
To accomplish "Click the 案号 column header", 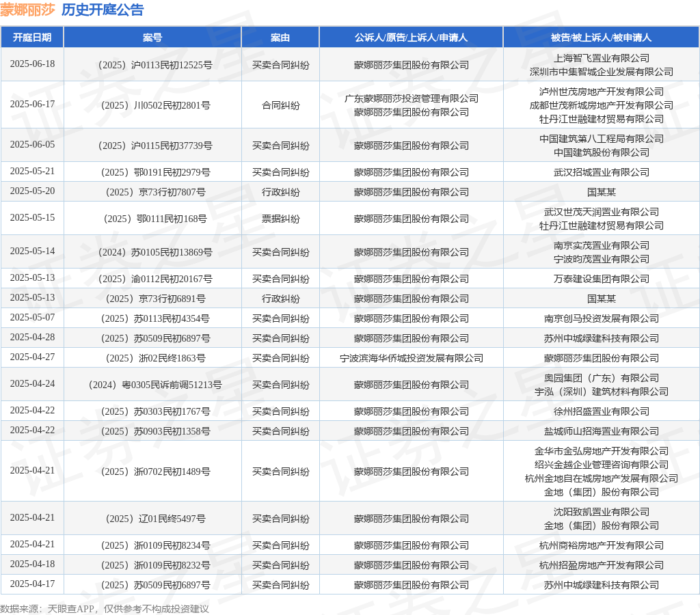I will click(152, 38).
